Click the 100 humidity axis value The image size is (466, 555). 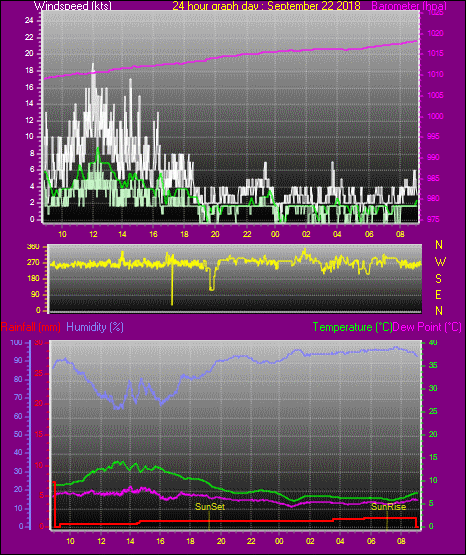[x=16, y=342]
